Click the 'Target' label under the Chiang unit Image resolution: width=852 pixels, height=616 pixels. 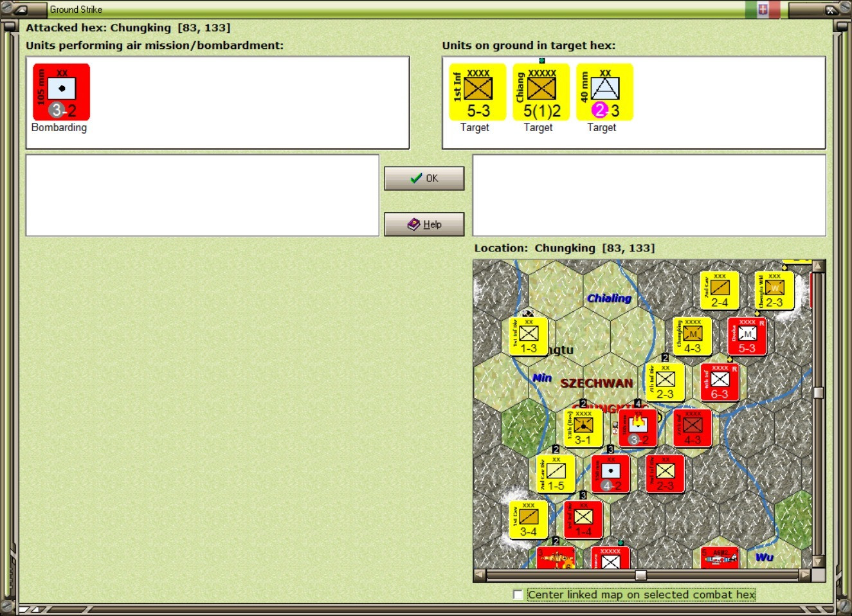[x=538, y=127]
